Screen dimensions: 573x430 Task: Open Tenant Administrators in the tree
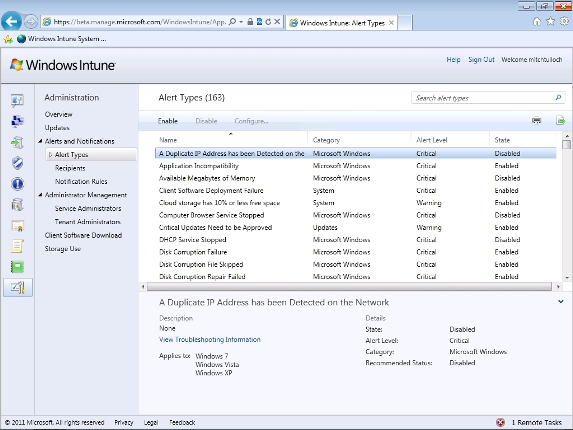tap(88, 222)
